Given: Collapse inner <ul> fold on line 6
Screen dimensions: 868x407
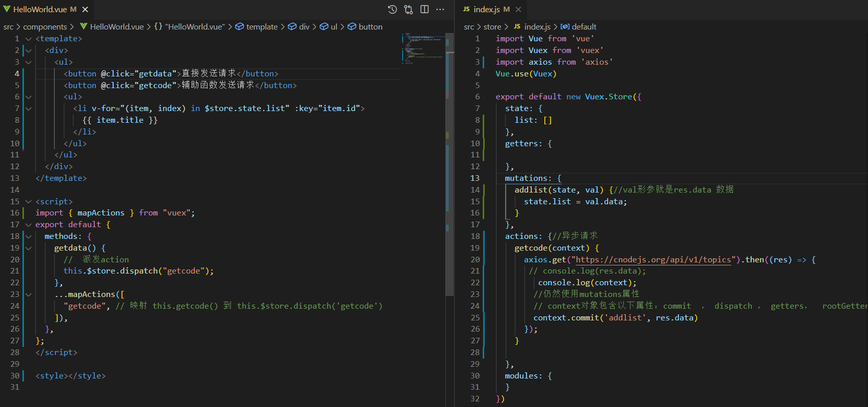Looking at the screenshot, I should pyautogui.click(x=29, y=97).
